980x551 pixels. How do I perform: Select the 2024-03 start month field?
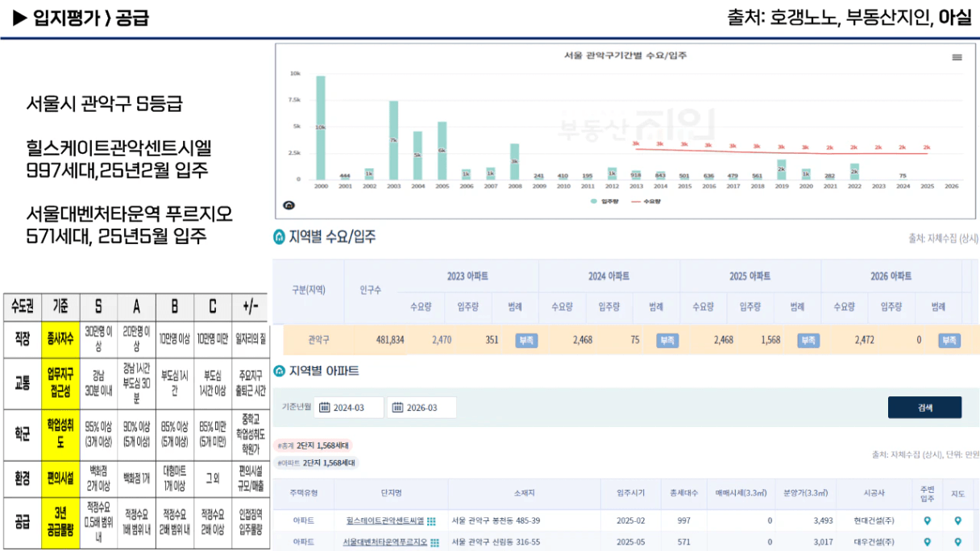(x=348, y=408)
